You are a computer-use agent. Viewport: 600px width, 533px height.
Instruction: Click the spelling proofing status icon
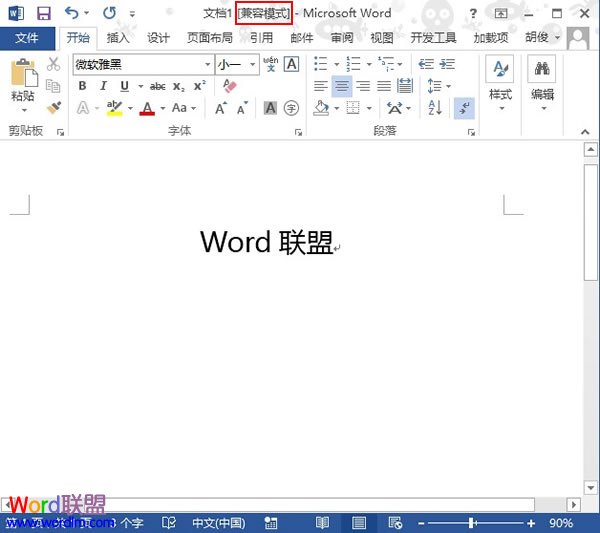(x=169, y=523)
